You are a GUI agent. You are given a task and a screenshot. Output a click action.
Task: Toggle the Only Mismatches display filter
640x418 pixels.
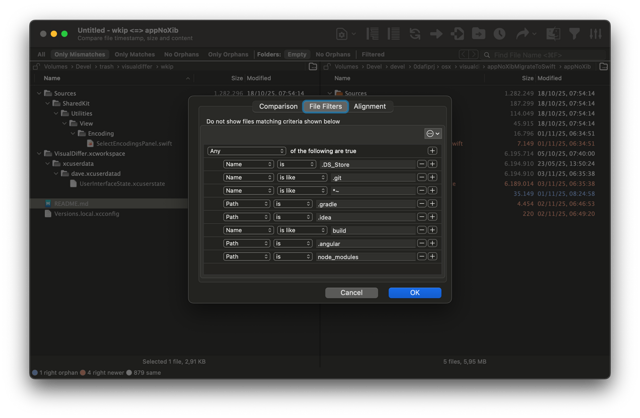pos(80,54)
